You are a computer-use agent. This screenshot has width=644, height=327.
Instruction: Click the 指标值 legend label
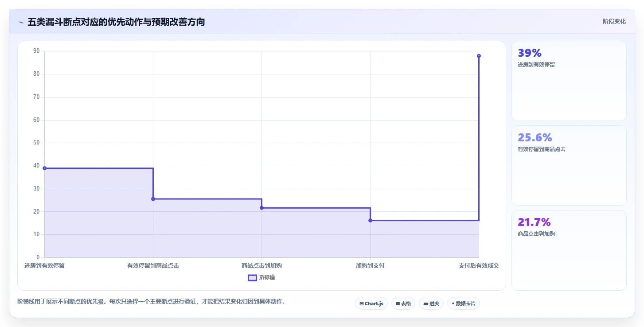pos(267,278)
